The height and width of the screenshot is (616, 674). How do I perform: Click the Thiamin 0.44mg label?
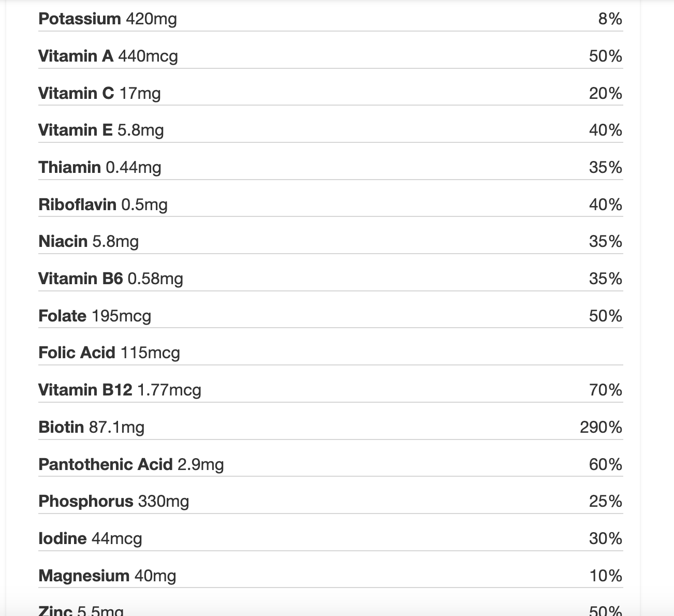(100, 167)
